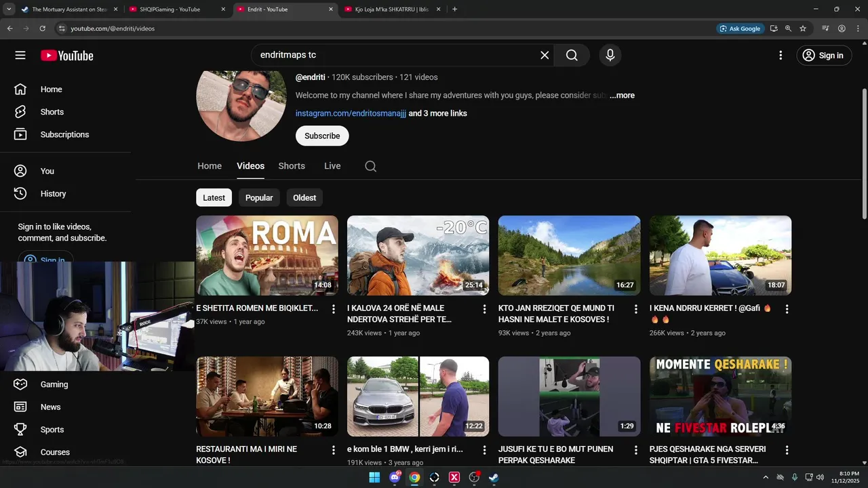Open options for RESTAURANTI MA I MIRI video
The image size is (868, 488).
tap(333, 450)
